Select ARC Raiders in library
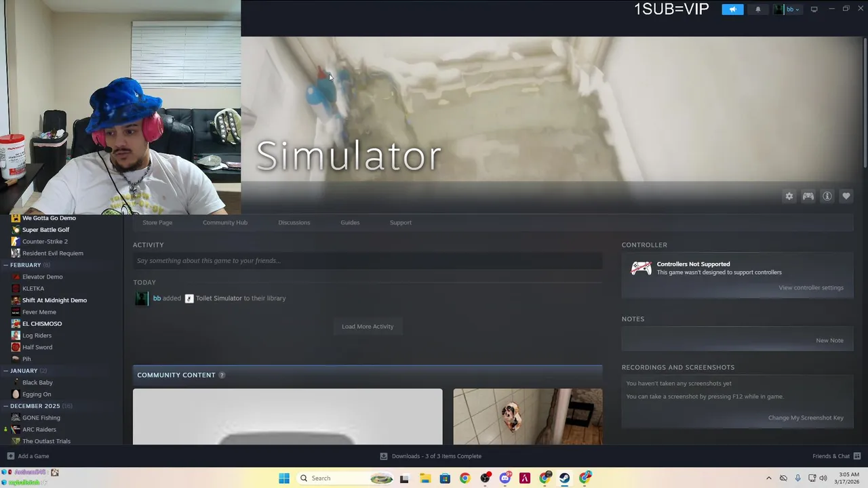Screen dimensions: 868x488 tap(39, 430)
